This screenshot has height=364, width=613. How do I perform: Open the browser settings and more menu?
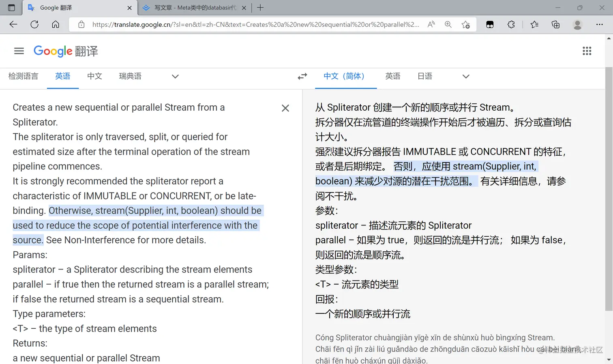(x=599, y=24)
